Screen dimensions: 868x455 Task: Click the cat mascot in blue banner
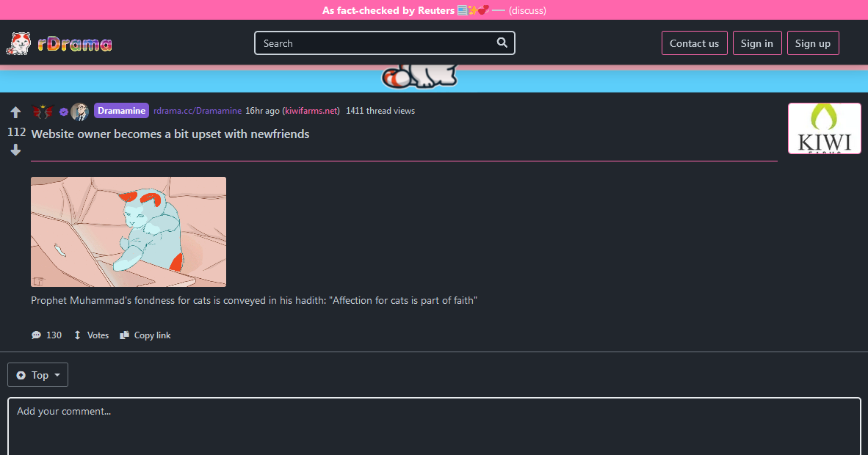419,76
